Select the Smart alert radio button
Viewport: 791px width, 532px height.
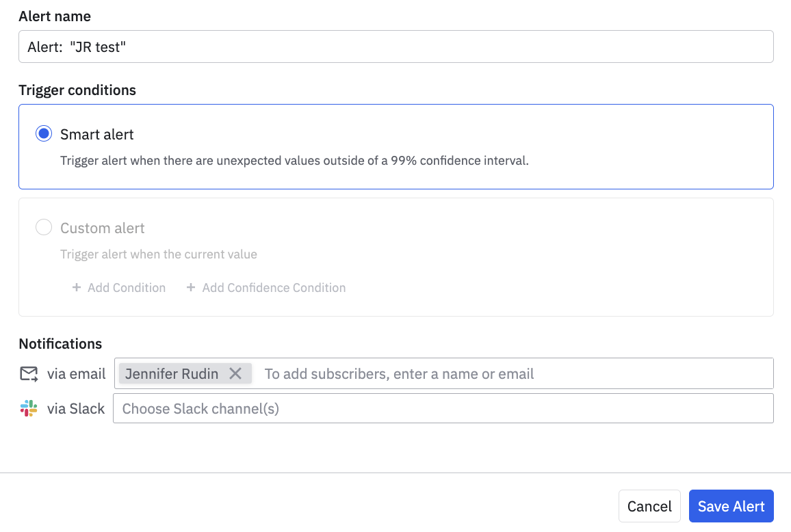[x=44, y=134]
